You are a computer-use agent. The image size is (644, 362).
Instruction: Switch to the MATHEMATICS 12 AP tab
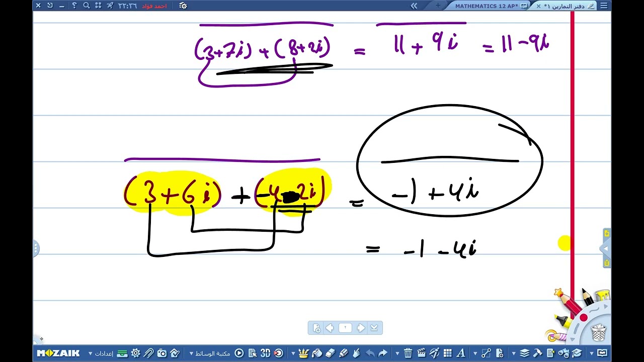(486, 6)
